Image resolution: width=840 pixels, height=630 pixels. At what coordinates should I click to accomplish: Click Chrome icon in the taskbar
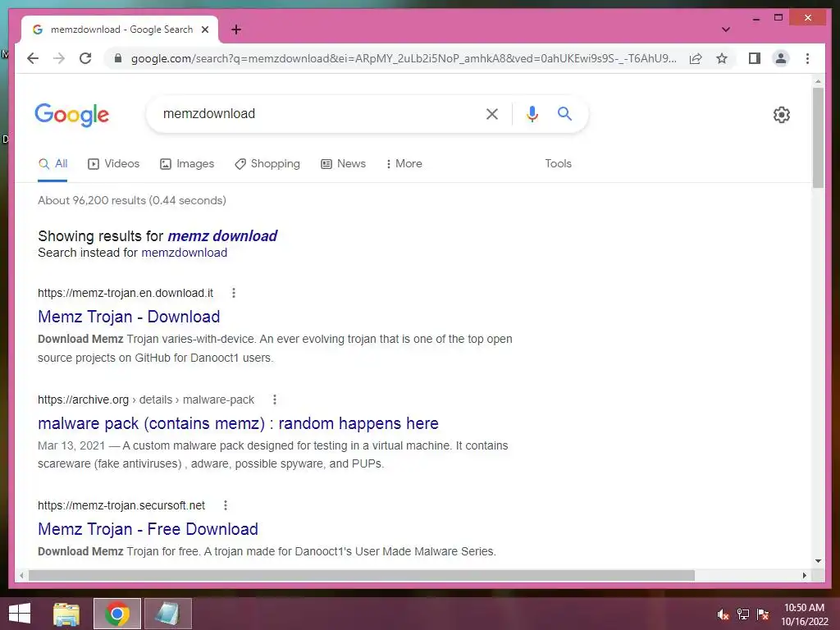(x=117, y=614)
